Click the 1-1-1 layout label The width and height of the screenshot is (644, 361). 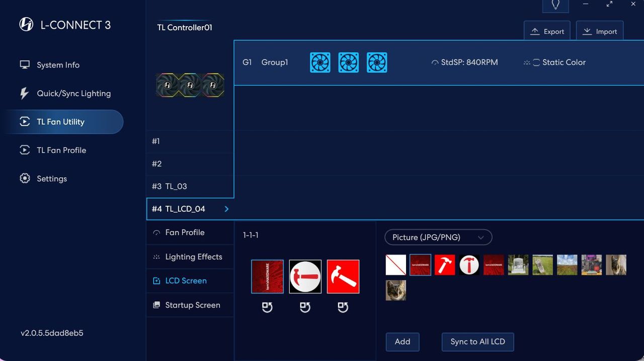(251, 235)
